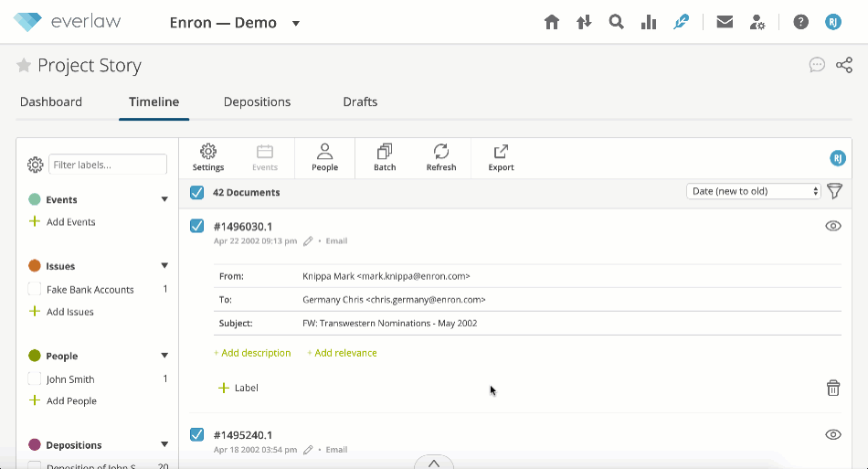Click label settings gear icon

35,165
